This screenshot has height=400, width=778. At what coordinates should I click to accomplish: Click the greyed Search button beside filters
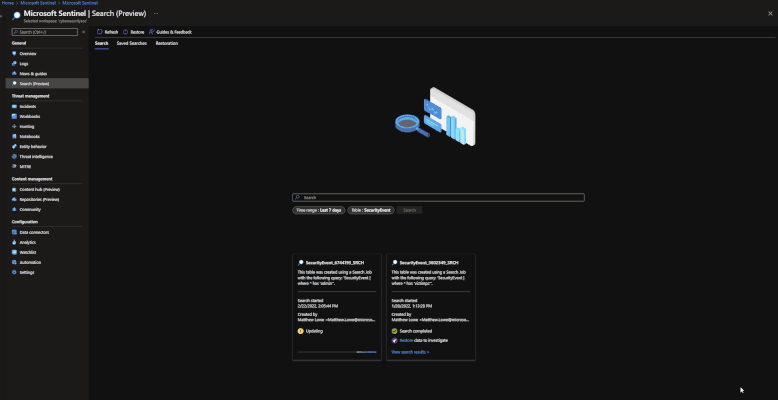(x=409, y=210)
